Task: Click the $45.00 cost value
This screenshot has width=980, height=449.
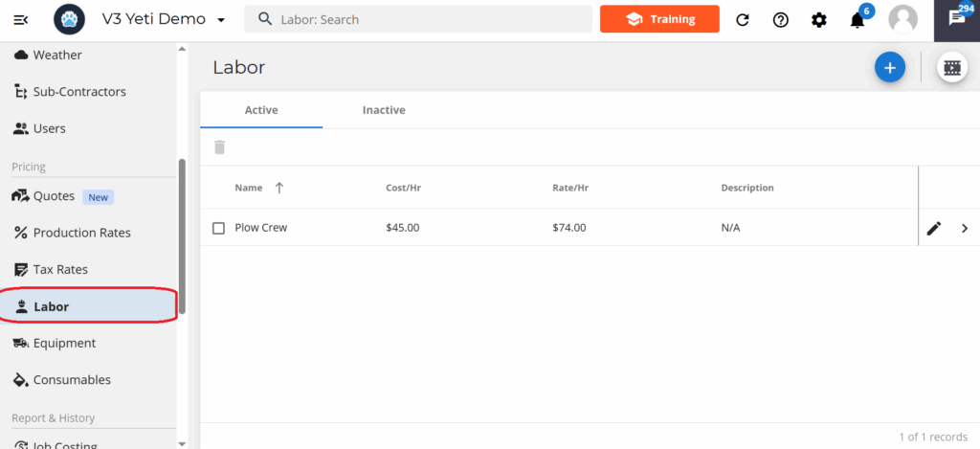Action: click(x=403, y=228)
